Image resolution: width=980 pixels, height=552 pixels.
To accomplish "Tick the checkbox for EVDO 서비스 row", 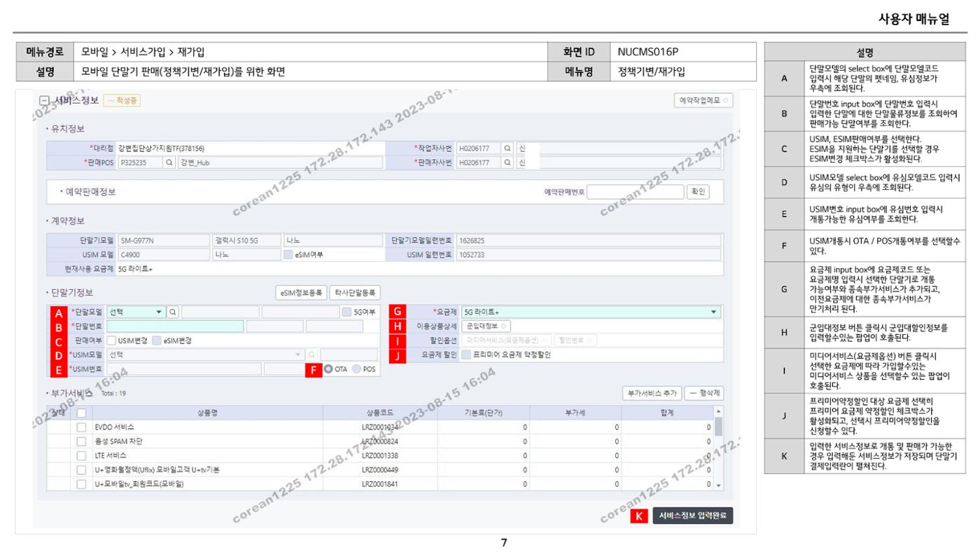I will coord(81,427).
